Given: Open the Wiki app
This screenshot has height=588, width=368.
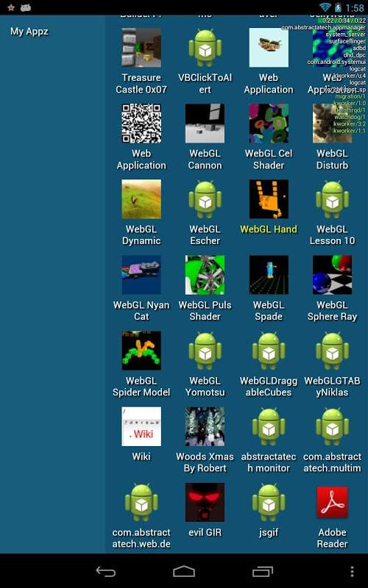Looking at the screenshot, I should pyautogui.click(x=141, y=426).
